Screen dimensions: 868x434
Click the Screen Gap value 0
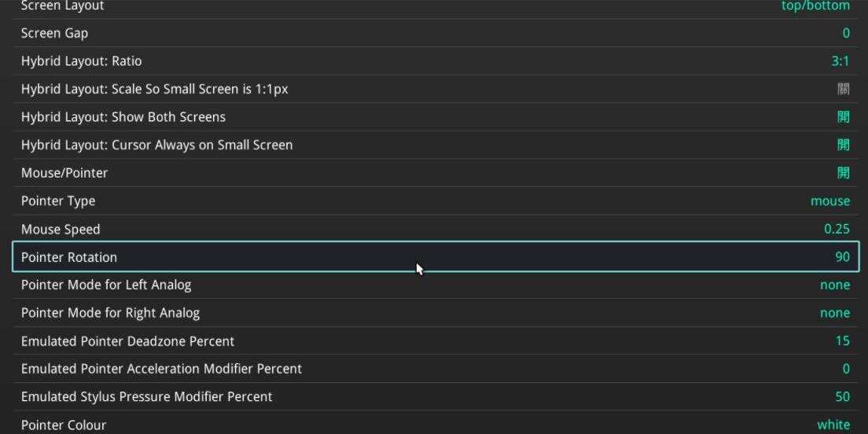pyautogui.click(x=846, y=33)
